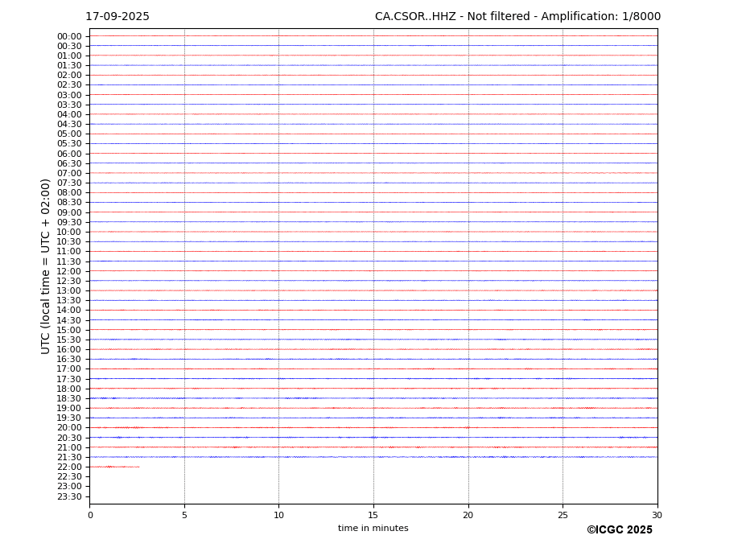The width and height of the screenshot is (746, 560).
Task: Select the 14:00 time row label
Action: point(69,311)
